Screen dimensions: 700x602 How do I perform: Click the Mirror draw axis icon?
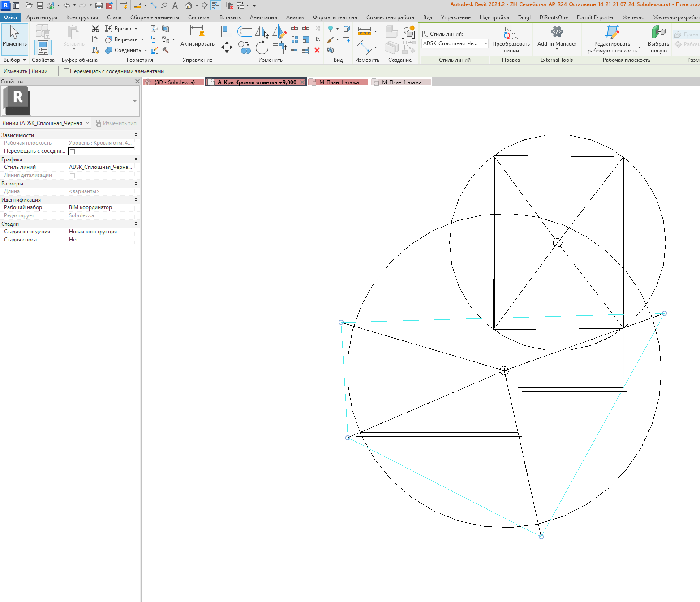(279, 31)
